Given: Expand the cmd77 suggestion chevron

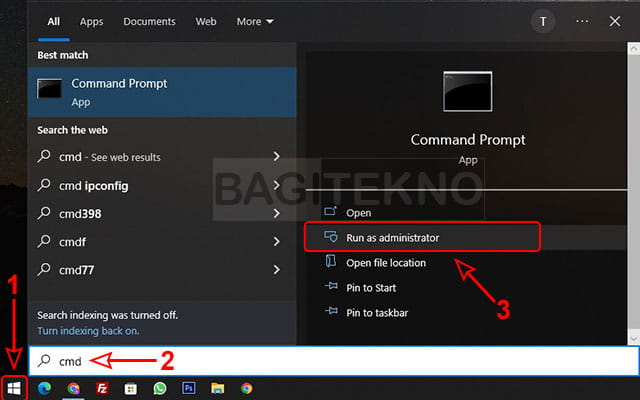Looking at the screenshot, I should point(276,269).
